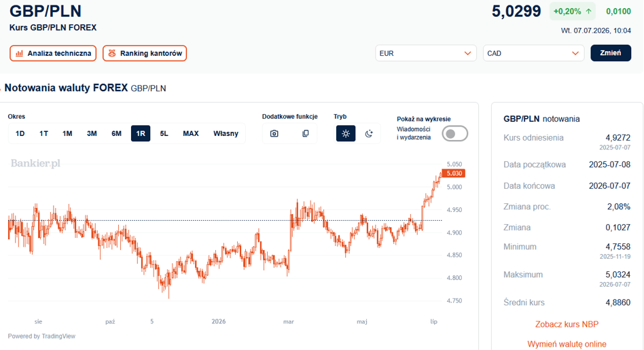
Task: Follow Wymień walutę online link
Action: 567,345
